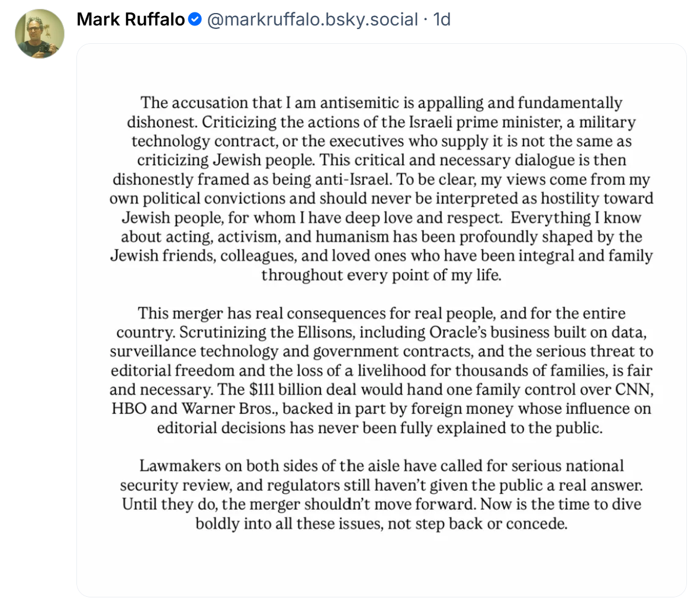Viewport: 700px width, 598px height.
Task: Click the line beginning "Jewish people, for whom"
Action: 382,218
